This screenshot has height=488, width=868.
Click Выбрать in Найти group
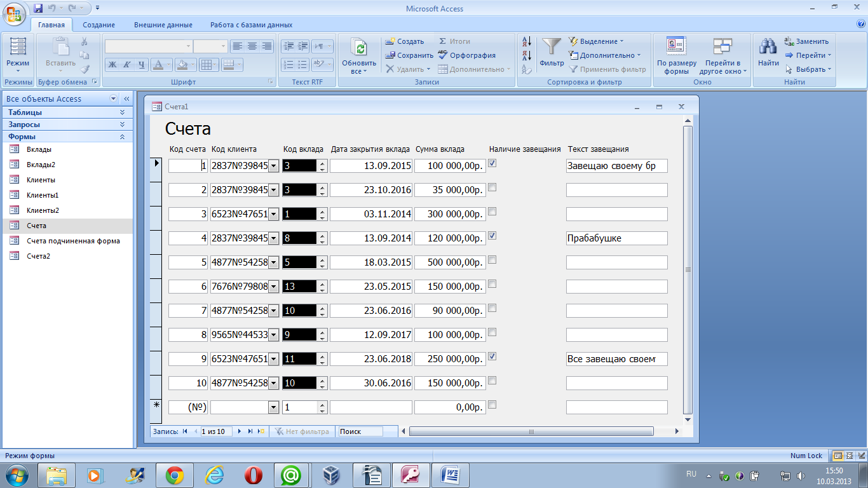pos(808,69)
